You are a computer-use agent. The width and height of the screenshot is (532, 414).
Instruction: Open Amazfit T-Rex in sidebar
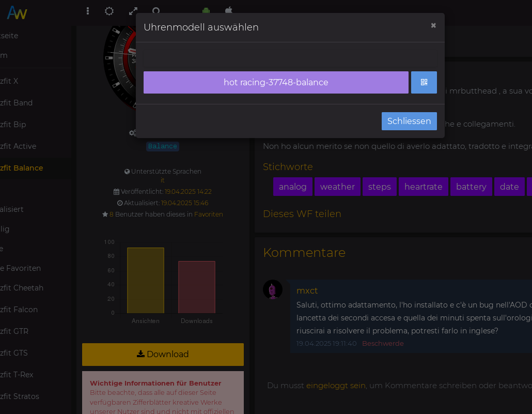coord(17,375)
